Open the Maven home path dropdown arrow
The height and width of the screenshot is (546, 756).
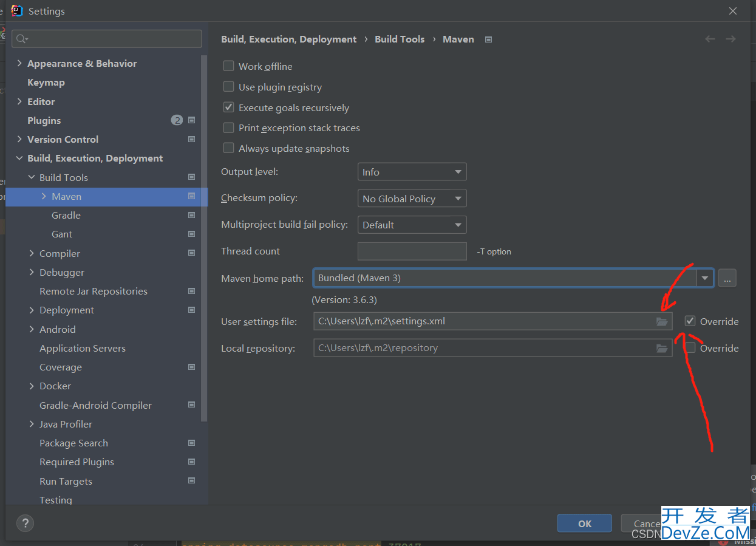[704, 278]
